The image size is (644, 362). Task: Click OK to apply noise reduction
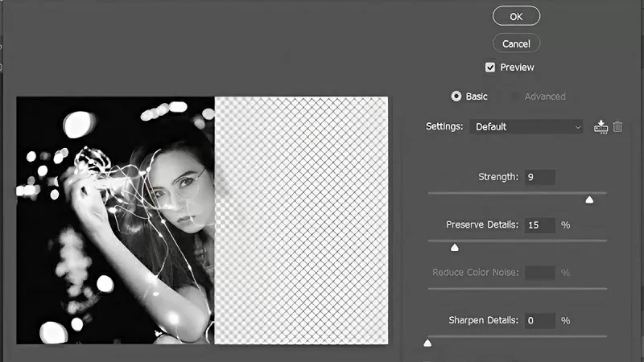[x=516, y=15]
